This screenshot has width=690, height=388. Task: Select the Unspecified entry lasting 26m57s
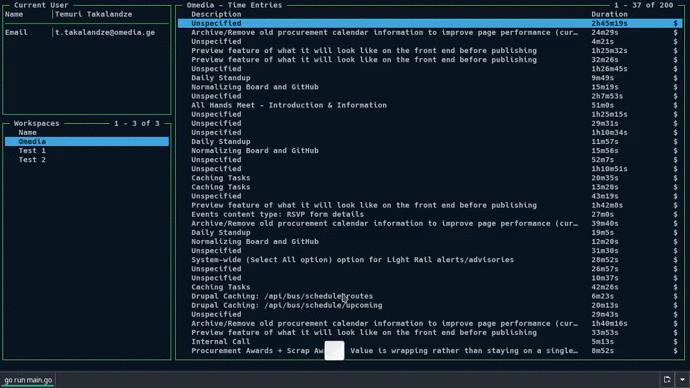pyautogui.click(x=430, y=269)
